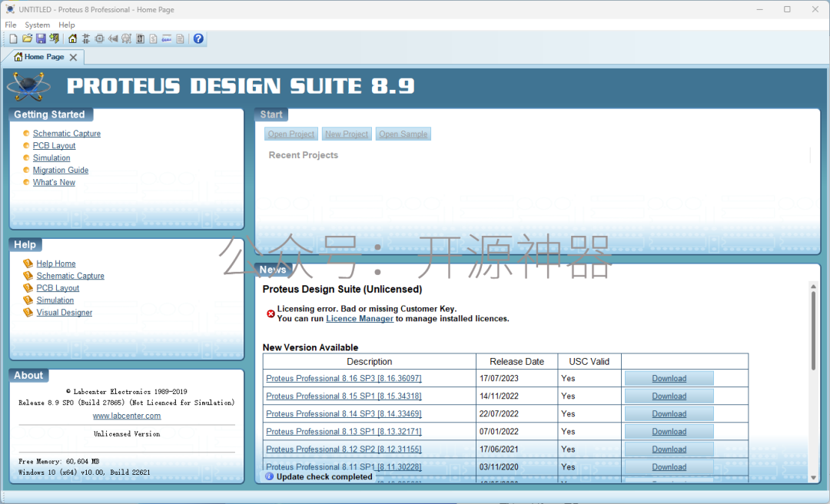The image size is (830, 504).
Task: Open the Licence Manager link
Action: point(360,319)
